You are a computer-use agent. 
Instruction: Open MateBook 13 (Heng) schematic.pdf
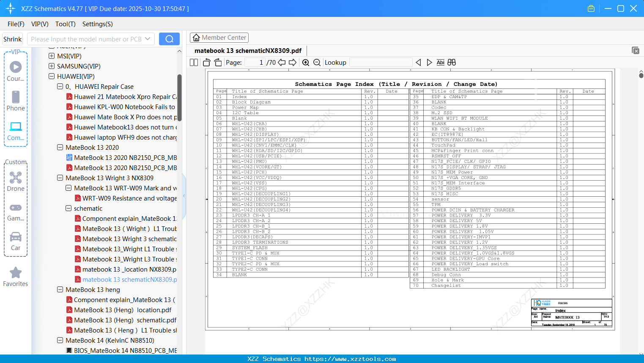[121, 320]
